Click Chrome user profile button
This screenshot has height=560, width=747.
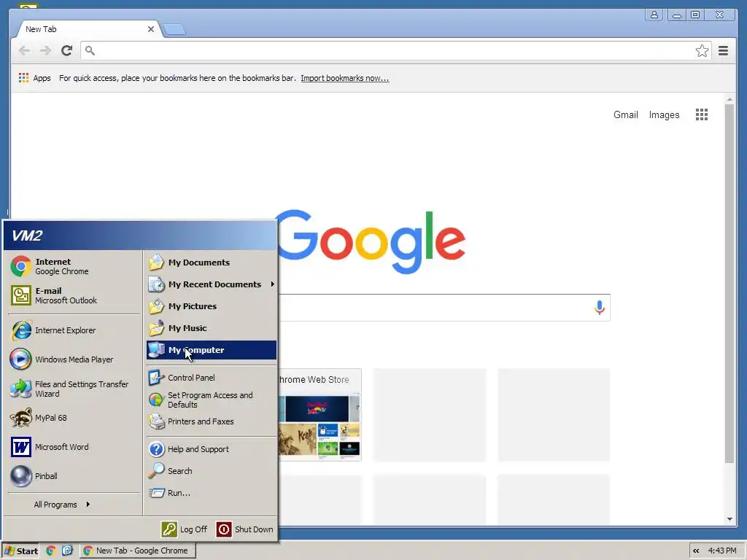(x=654, y=15)
